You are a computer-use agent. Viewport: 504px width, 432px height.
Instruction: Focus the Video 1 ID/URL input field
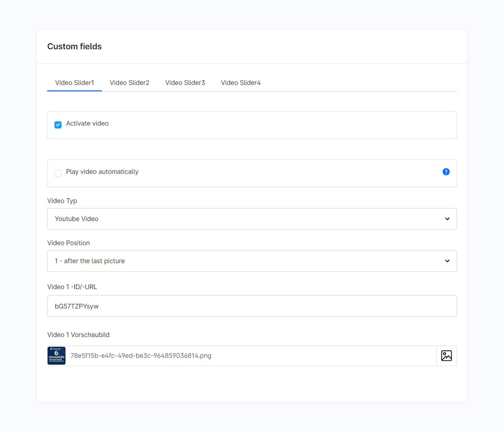pos(251,306)
